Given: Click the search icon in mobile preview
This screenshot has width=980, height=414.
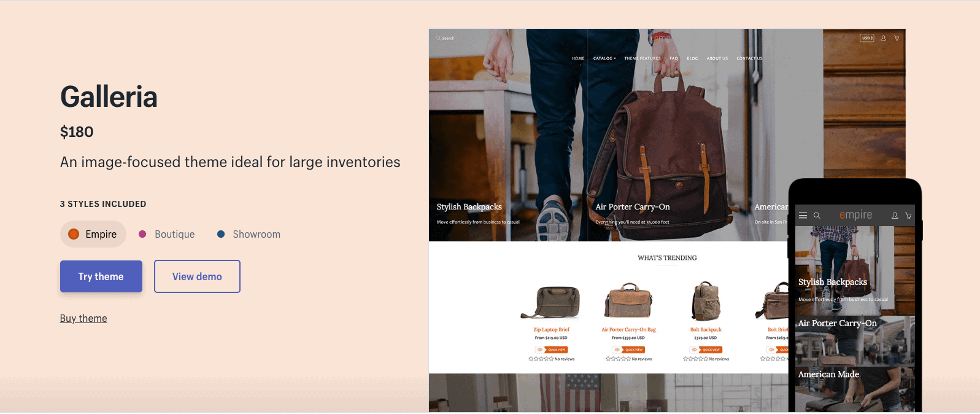Looking at the screenshot, I should [817, 216].
